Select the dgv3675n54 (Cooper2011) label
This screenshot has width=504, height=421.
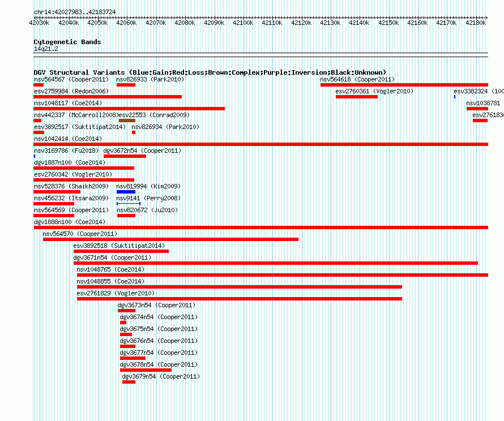(159, 329)
